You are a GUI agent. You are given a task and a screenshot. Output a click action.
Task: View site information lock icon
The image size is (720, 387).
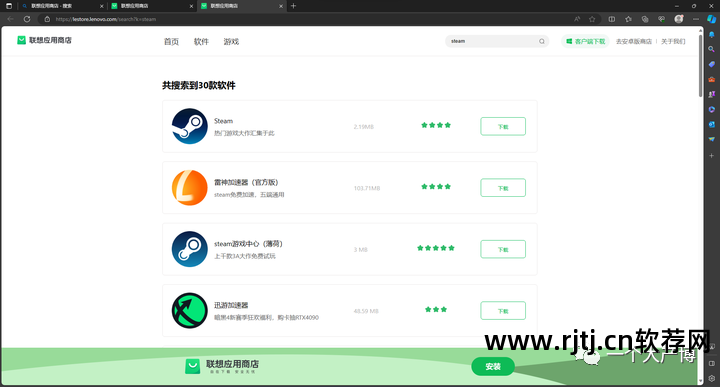47,19
